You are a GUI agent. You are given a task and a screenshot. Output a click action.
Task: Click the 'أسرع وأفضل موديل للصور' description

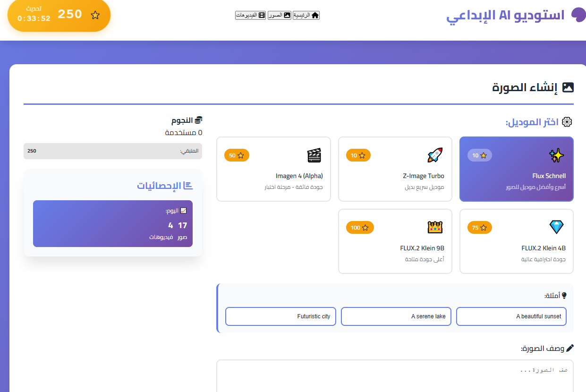pyautogui.click(x=535, y=187)
